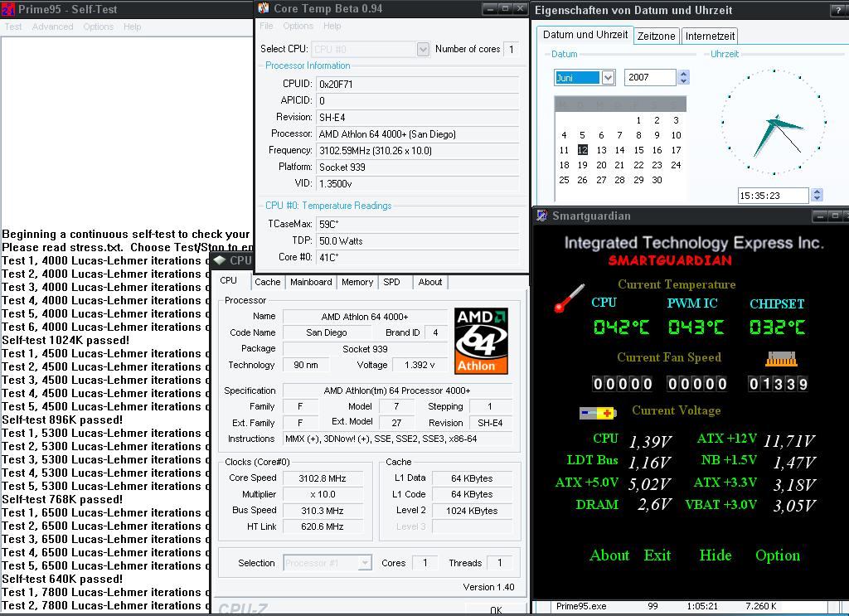Image resolution: width=849 pixels, height=616 pixels.
Task: Click the Smartguardian title bar icon
Action: pos(541,216)
